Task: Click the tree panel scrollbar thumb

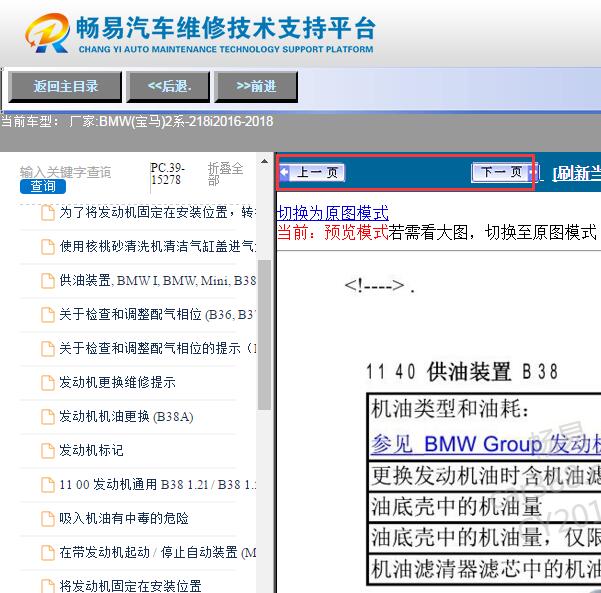Action: [x=264, y=335]
